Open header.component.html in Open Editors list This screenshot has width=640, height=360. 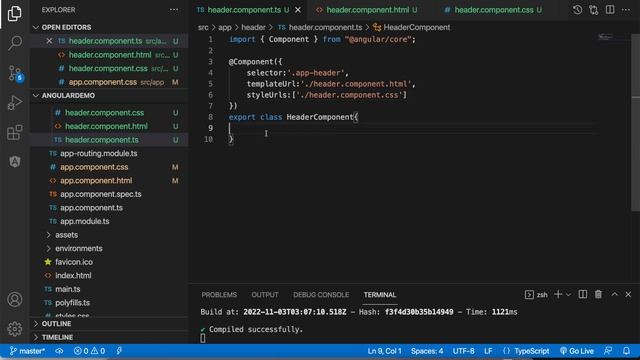[x=109, y=55]
